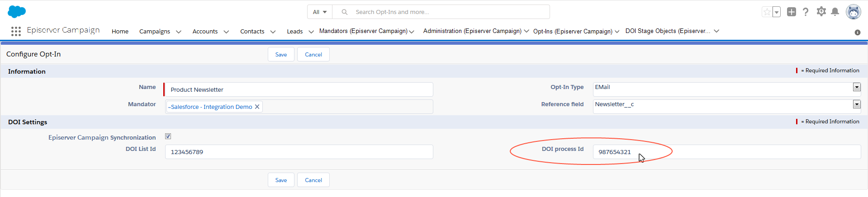
Task: Open the Opt-Ins (Episerver Campaign) tab
Action: pos(573,31)
